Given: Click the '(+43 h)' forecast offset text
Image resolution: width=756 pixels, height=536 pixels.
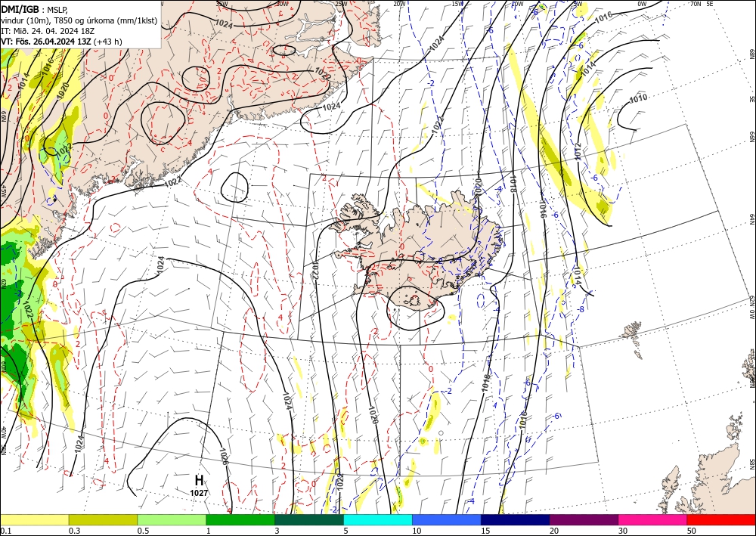Looking at the screenshot, I should click(108, 42).
